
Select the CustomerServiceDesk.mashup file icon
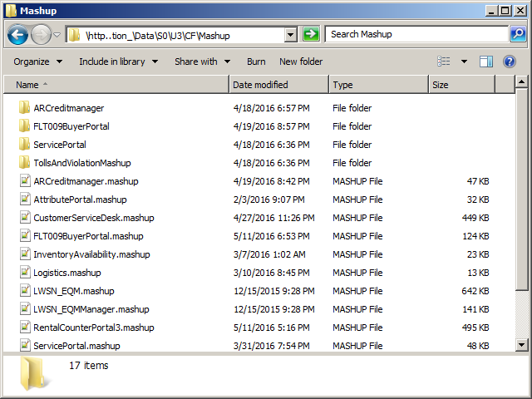[x=24, y=218]
